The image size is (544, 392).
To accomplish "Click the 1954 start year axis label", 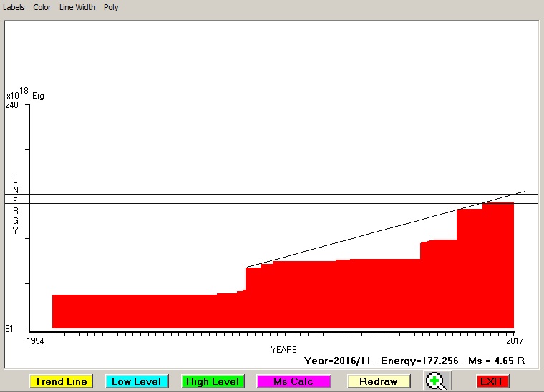I will [x=36, y=341].
